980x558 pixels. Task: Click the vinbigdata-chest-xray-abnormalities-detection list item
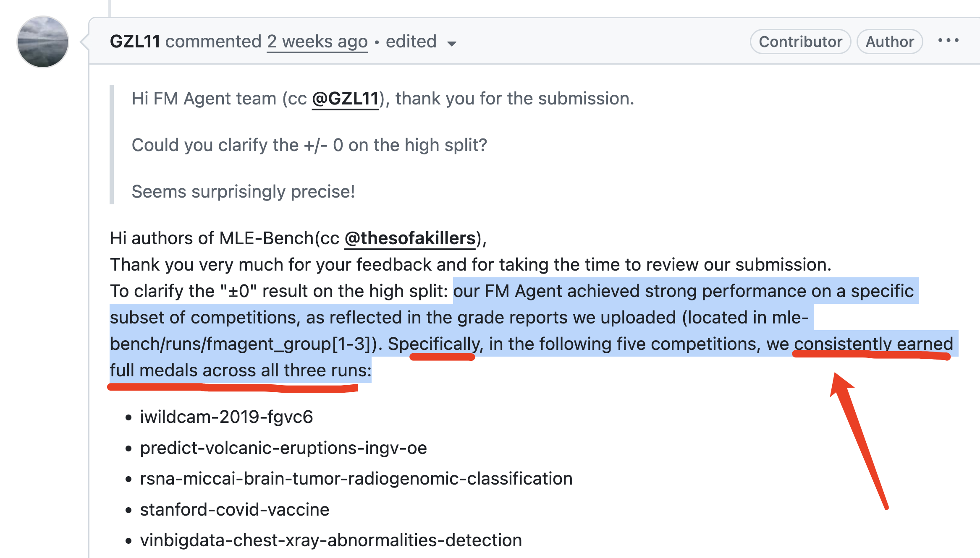[x=331, y=540]
